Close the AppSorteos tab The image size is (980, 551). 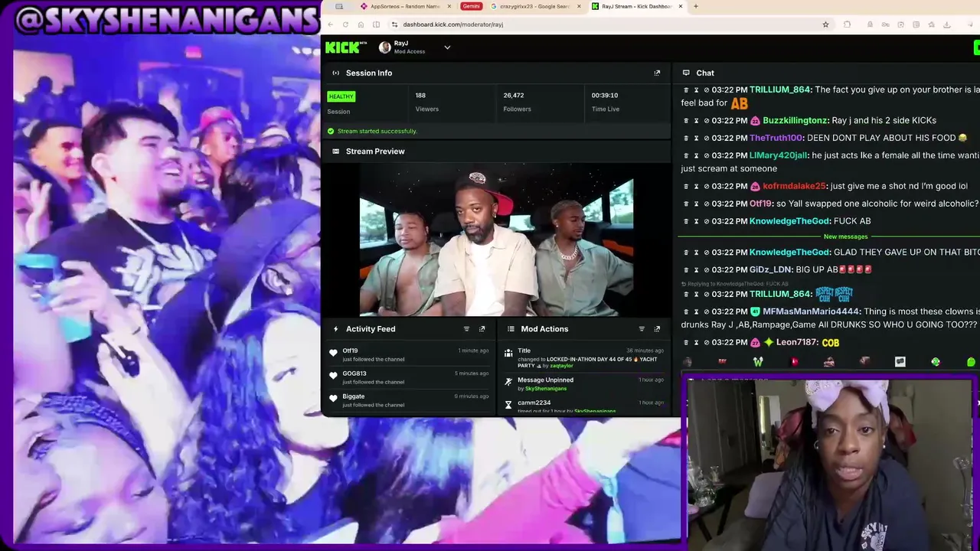coord(448,6)
